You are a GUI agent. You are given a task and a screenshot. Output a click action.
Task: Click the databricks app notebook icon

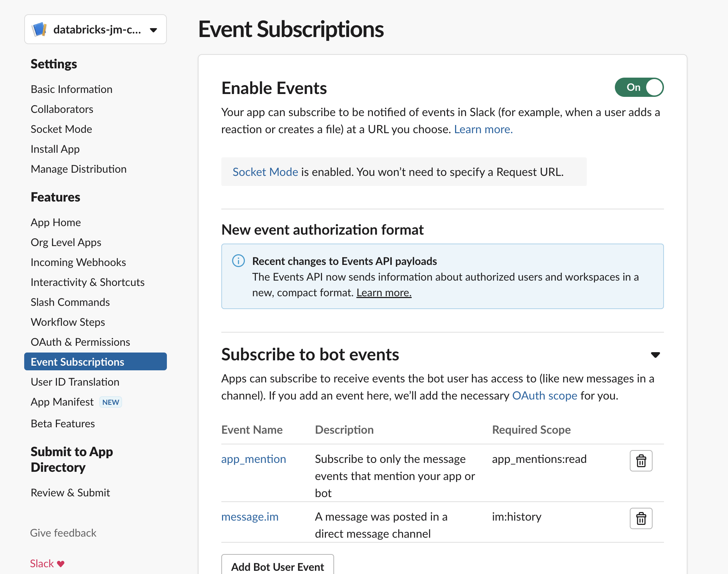tap(39, 30)
